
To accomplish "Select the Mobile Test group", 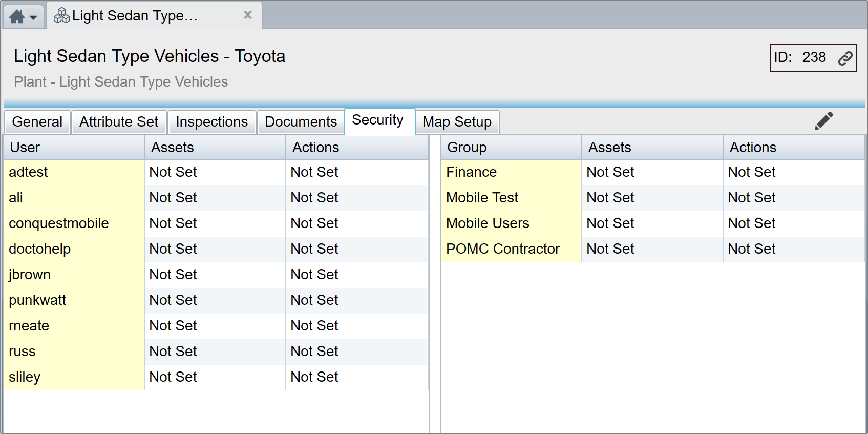I will [511, 198].
